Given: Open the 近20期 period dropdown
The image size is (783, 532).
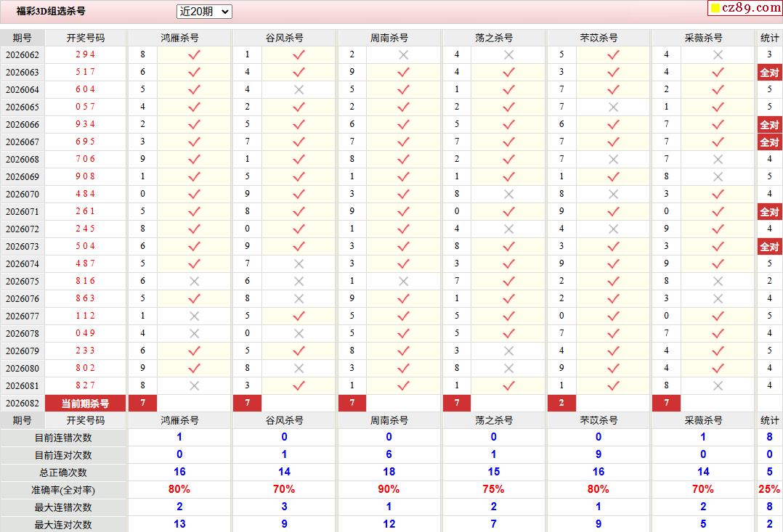Looking at the screenshot, I should coord(204,12).
